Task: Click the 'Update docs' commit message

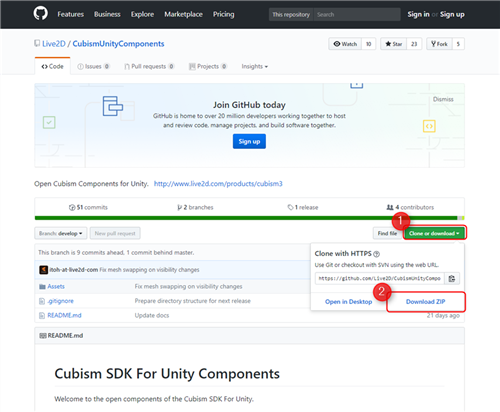Action: [152, 315]
